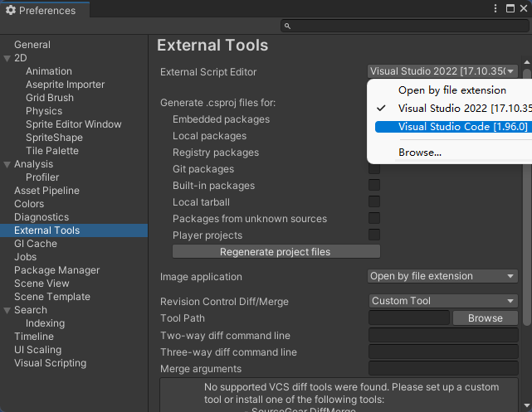Open Package Manager preferences
This screenshot has height=412, width=532.
tap(57, 270)
